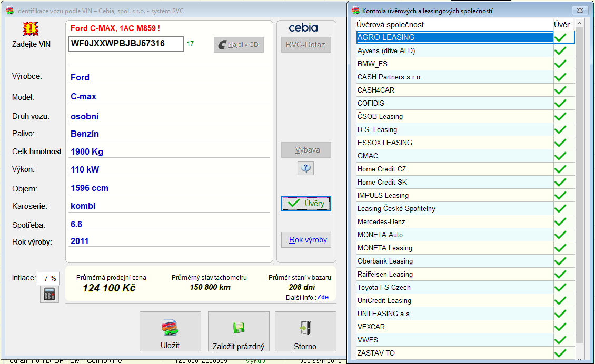The width and height of the screenshot is (595, 364).
Task: Click the Úvěrová společnost column header
Action: point(454,25)
